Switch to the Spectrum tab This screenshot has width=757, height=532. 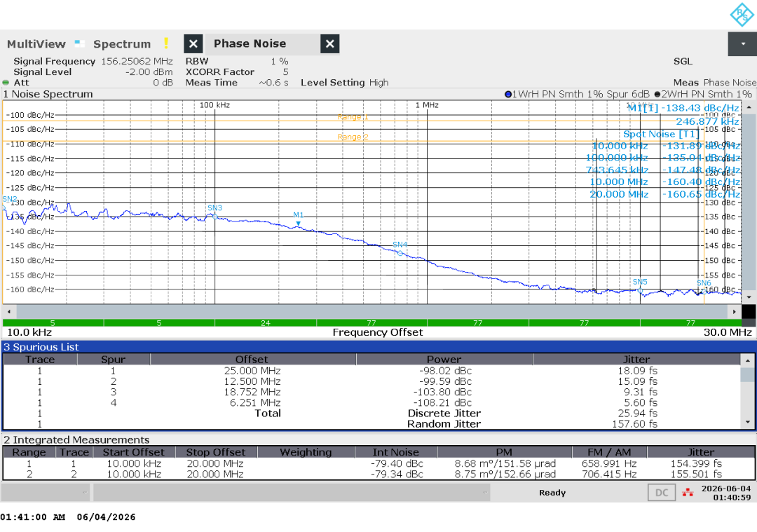coord(122,44)
